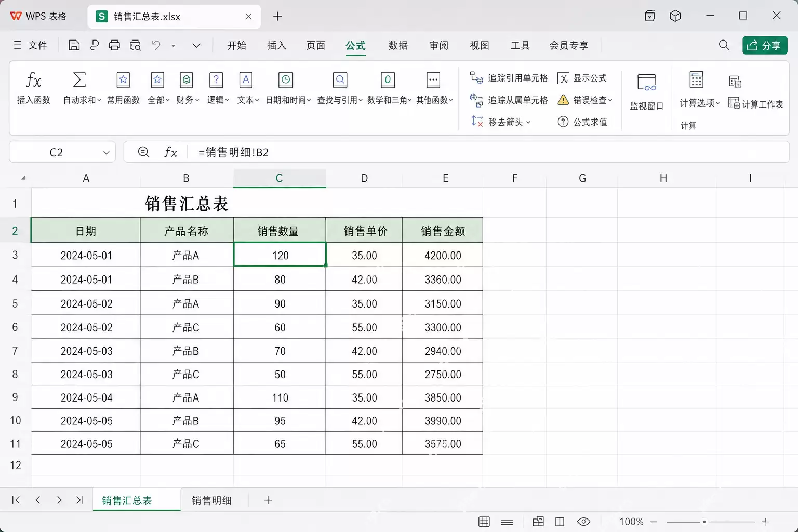Expand the name box dropdown arrow

pyautogui.click(x=106, y=153)
